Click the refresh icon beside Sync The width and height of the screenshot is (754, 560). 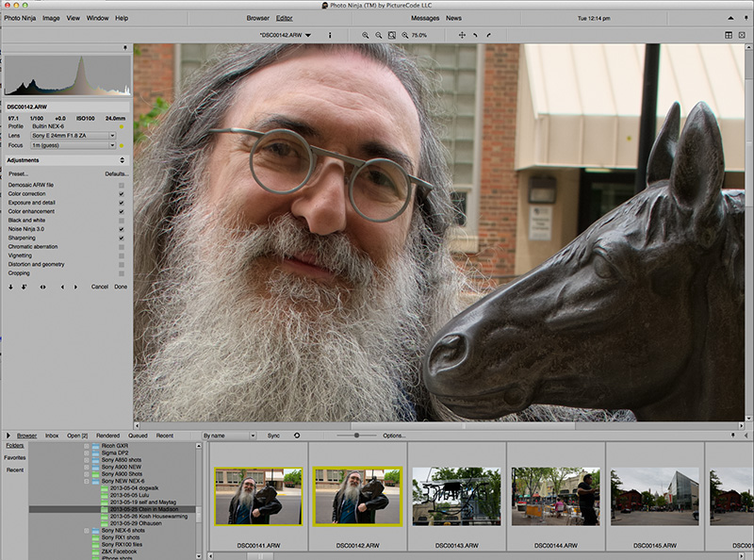(x=297, y=436)
